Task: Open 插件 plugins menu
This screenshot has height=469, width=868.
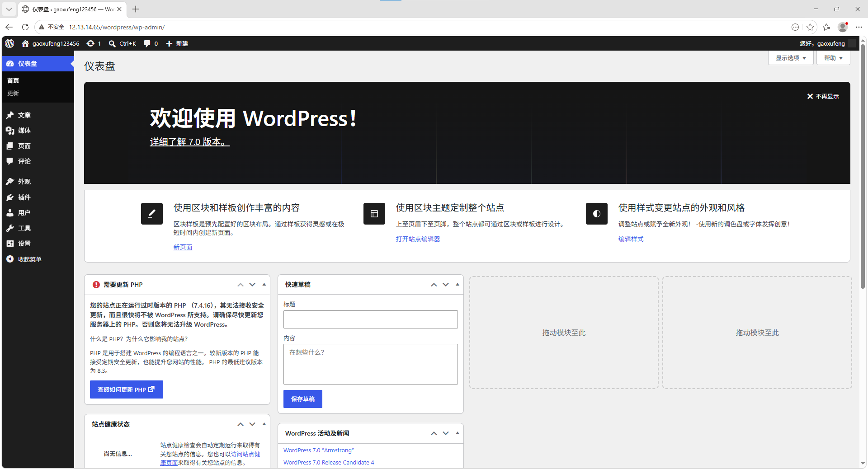Action: (38, 197)
